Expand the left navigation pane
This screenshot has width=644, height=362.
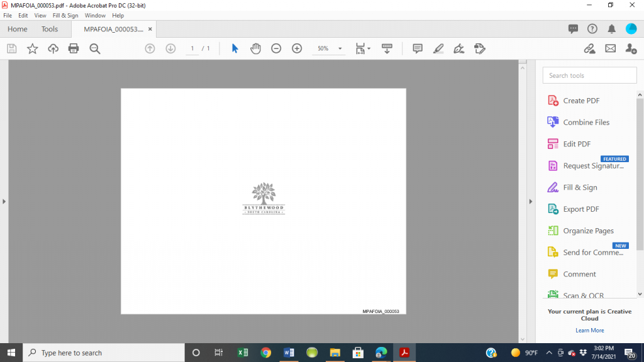pos(4,201)
